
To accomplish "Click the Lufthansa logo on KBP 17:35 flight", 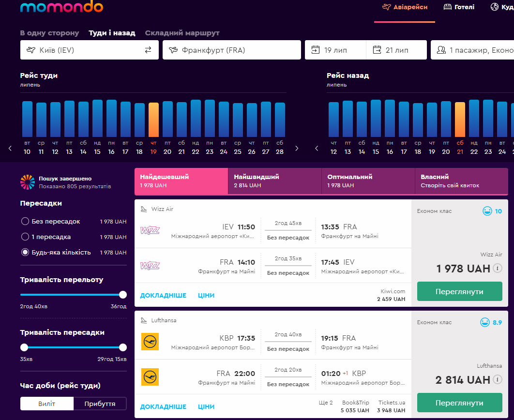I will click(x=150, y=342).
